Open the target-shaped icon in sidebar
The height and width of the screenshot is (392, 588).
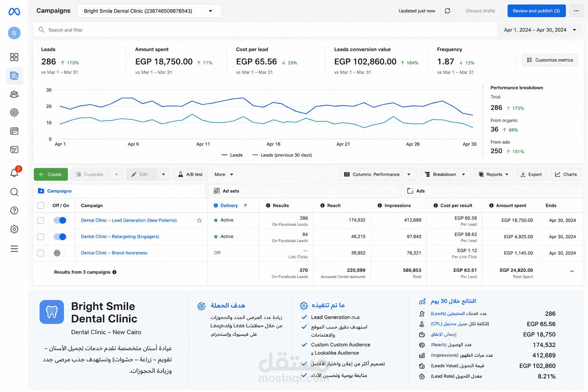tap(14, 113)
